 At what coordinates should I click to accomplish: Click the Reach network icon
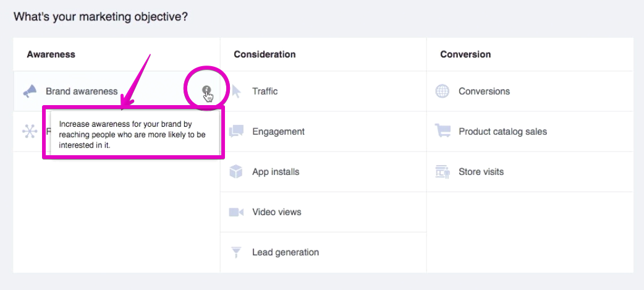coord(30,132)
